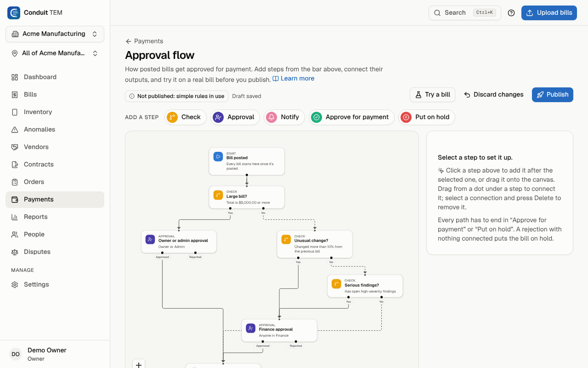The image size is (588, 368).
Task: Open the Acme Manufacturing company selector
Action: tap(55, 34)
